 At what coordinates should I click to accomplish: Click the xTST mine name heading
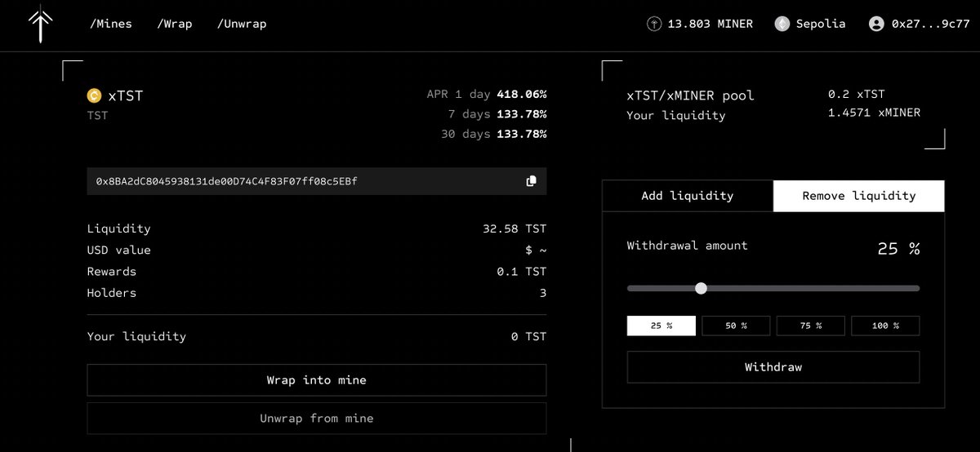[x=126, y=96]
